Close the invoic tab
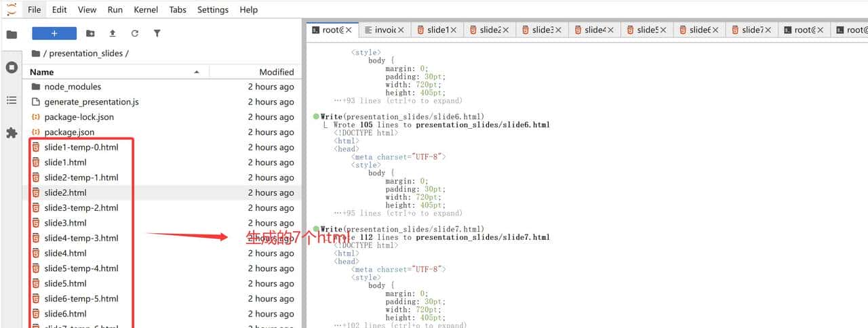Viewport: 868px width, 328px height. pos(401,30)
